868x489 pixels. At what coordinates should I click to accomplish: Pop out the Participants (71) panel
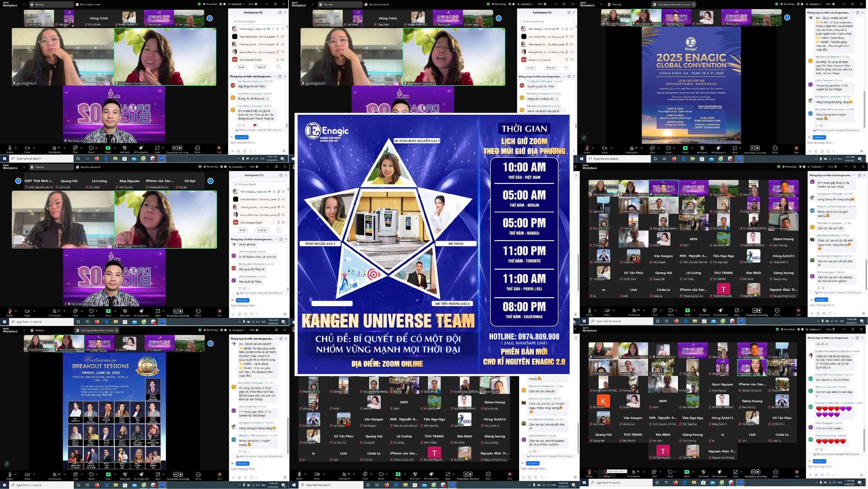click(x=281, y=175)
